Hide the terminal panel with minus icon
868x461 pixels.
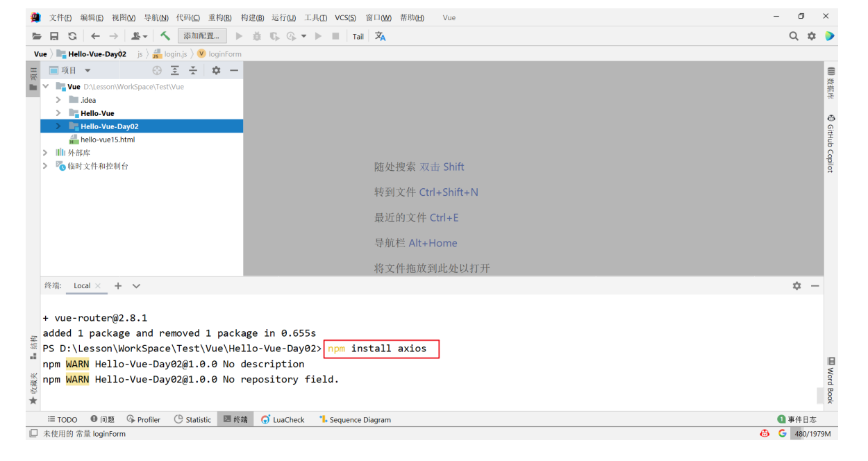click(815, 286)
